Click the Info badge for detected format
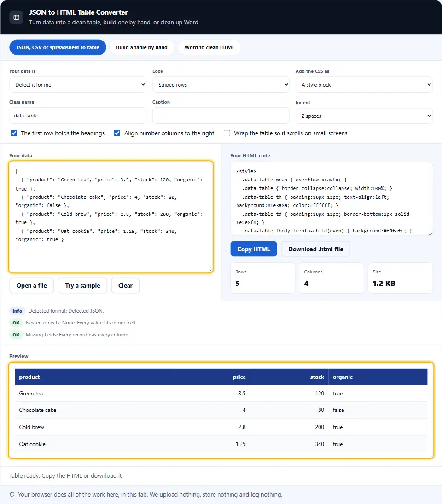Image resolution: width=442 pixels, height=504 pixels. [17, 311]
